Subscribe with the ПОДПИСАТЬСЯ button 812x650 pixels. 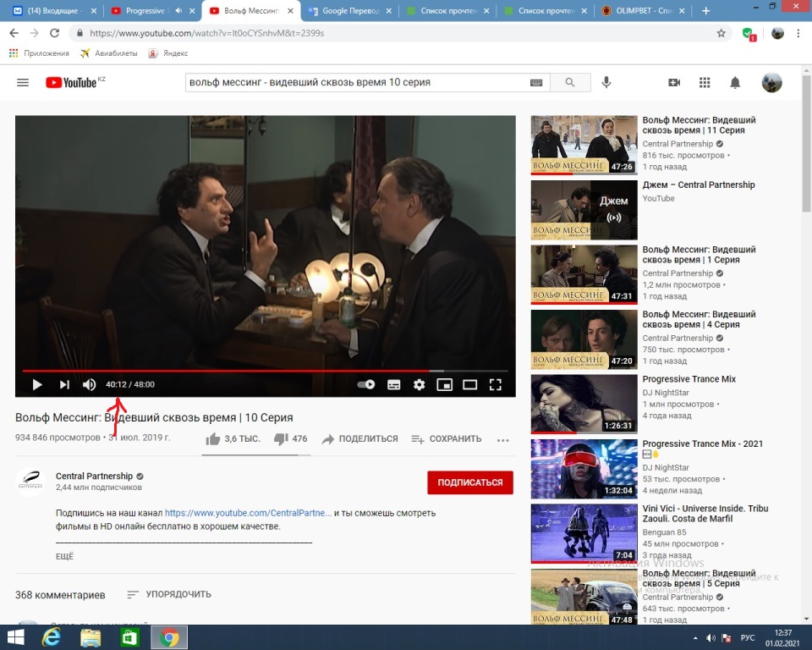(x=470, y=482)
